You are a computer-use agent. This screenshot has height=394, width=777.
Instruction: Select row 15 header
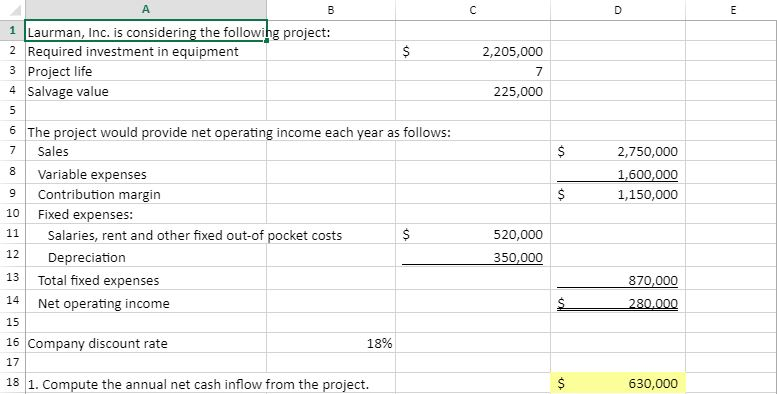tap(12, 322)
